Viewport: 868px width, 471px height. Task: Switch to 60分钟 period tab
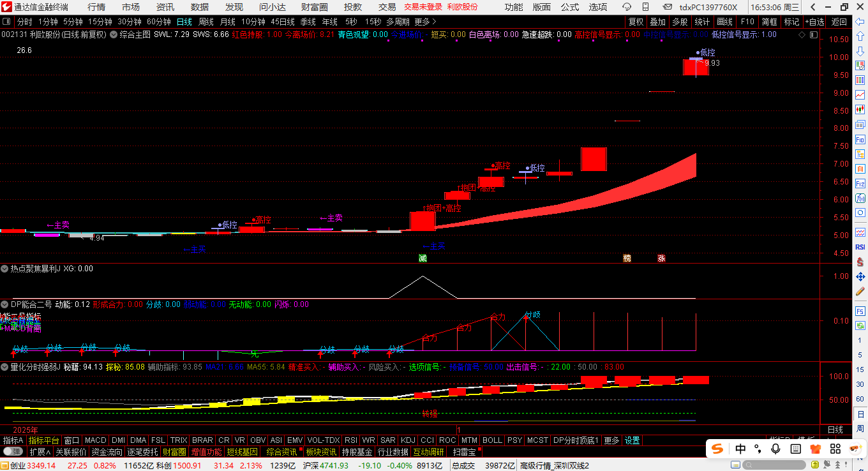pyautogui.click(x=159, y=22)
